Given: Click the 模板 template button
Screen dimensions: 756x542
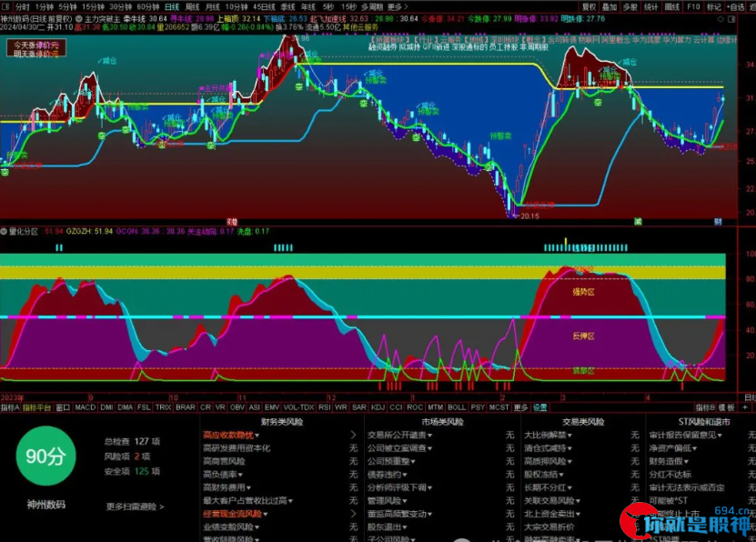Looking at the screenshot, I should tap(727, 407).
